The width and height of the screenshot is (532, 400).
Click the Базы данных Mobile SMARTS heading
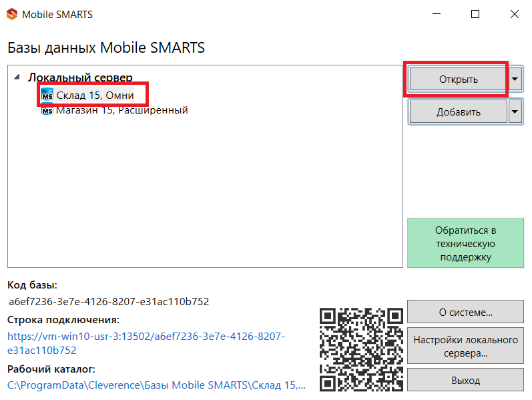pyautogui.click(x=106, y=47)
